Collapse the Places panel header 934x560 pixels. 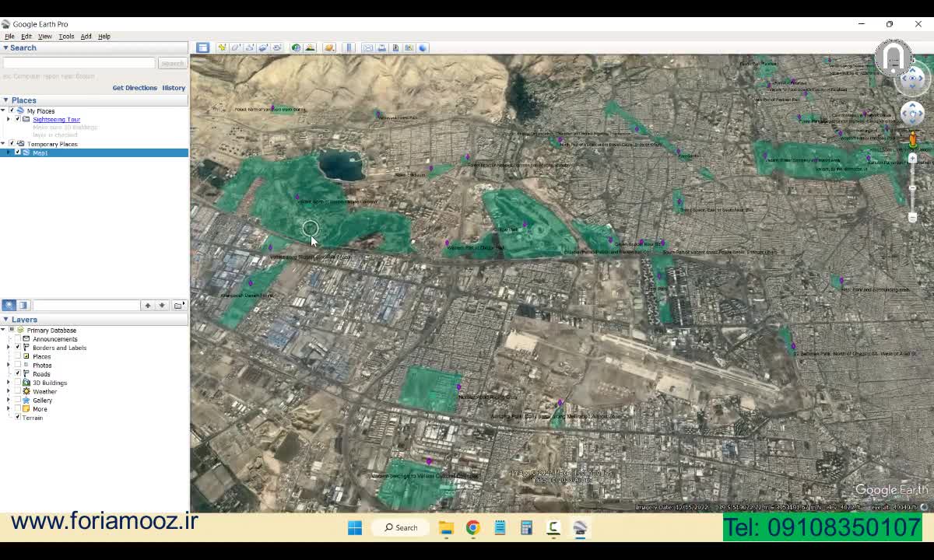tap(5, 100)
